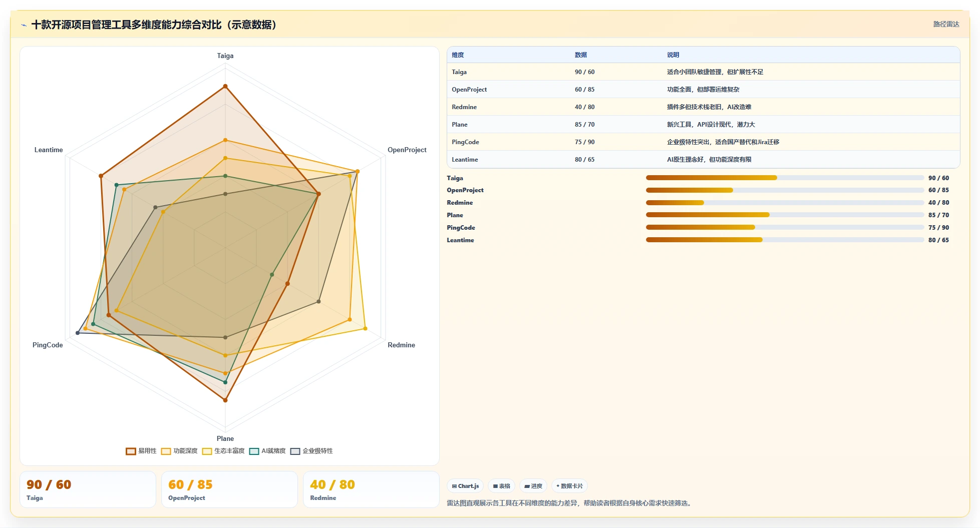Click the 企业级特性 data point on PingCode axis

point(78,333)
